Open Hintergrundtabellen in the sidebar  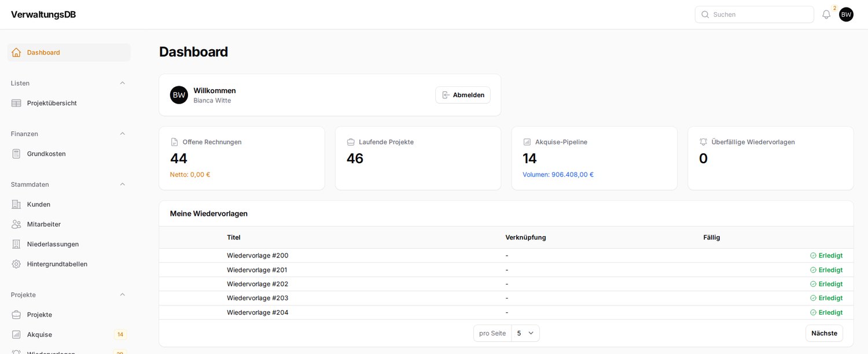click(69, 264)
